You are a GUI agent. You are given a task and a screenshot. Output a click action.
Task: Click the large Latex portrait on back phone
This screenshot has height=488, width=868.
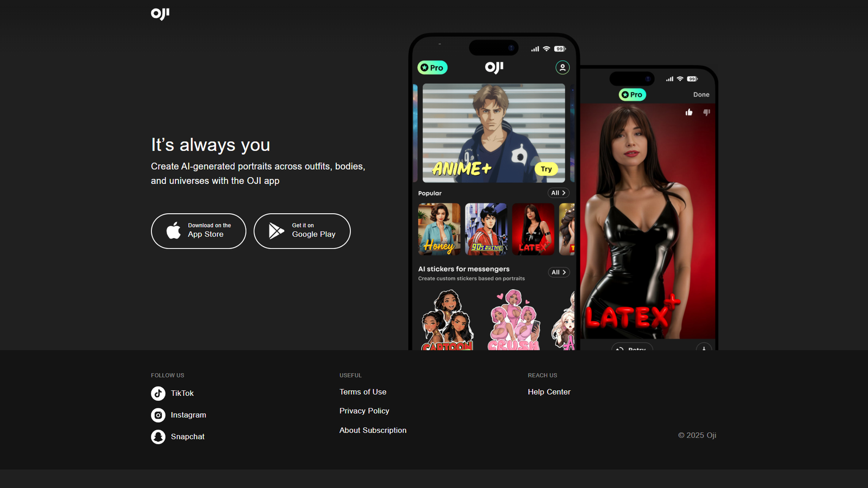648,221
